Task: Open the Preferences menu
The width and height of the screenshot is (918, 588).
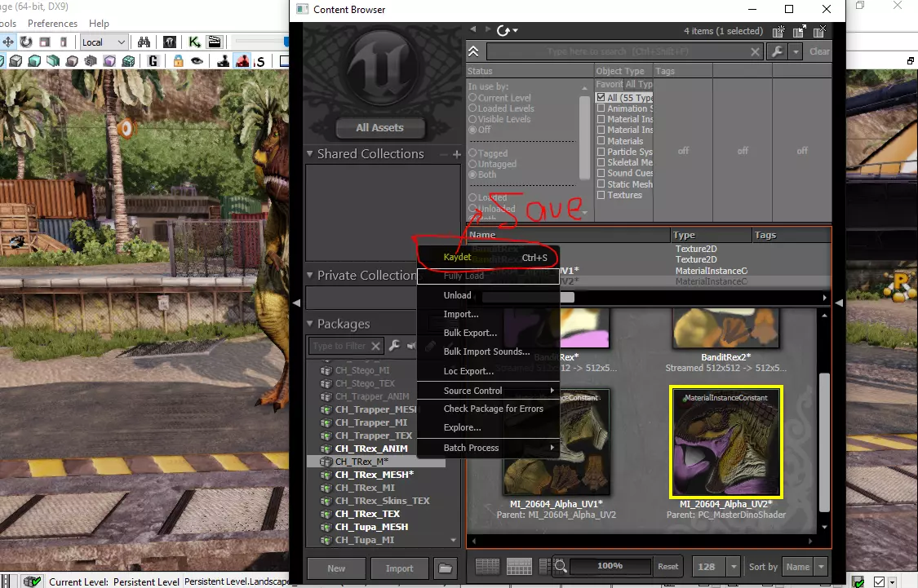Action: [x=53, y=24]
